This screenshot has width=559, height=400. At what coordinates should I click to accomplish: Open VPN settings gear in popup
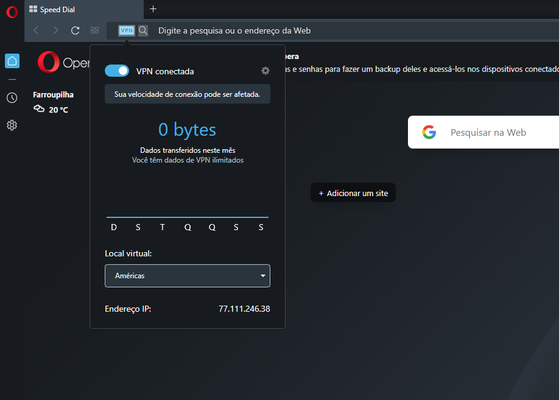pyautogui.click(x=265, y=71)
